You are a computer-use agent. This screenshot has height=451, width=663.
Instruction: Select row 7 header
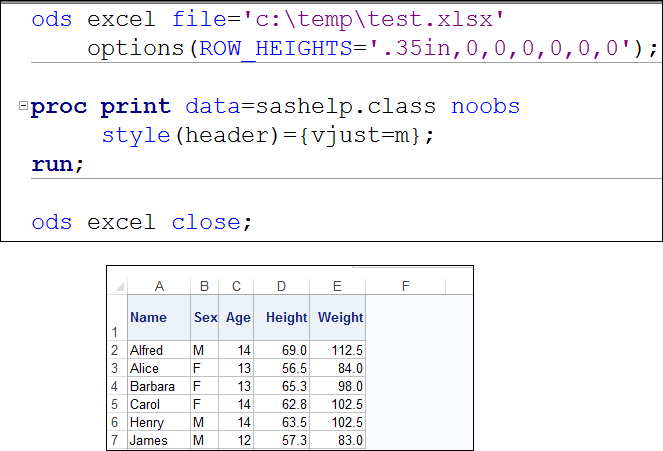click(x=116, y=441)
